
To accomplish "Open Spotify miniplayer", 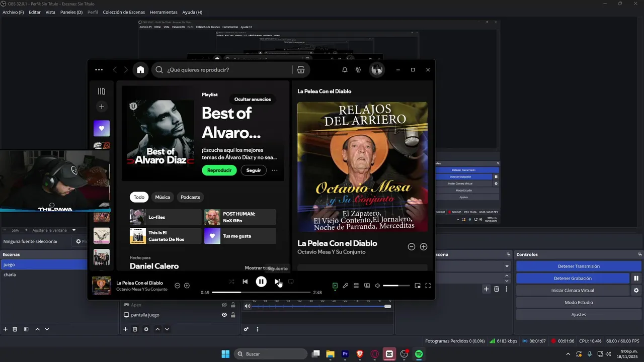I will point(418,286).
